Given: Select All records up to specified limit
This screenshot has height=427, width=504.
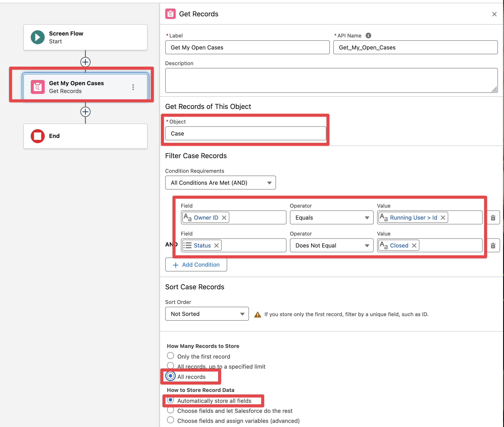Looking at the screenshot, I should pos(170,366).
